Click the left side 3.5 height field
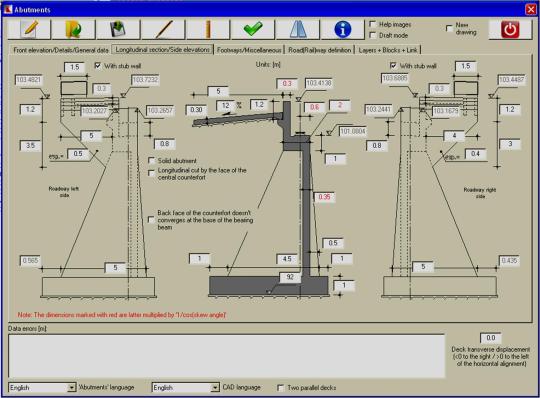The height and width of the screenshot is (398, 540). (30, 146)
